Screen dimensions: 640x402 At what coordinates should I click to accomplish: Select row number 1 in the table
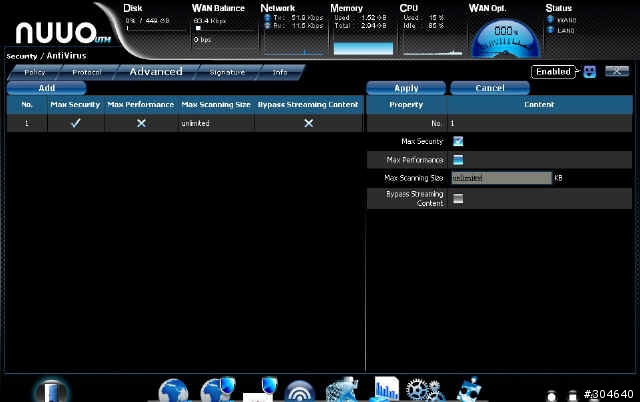coord(184,123)
